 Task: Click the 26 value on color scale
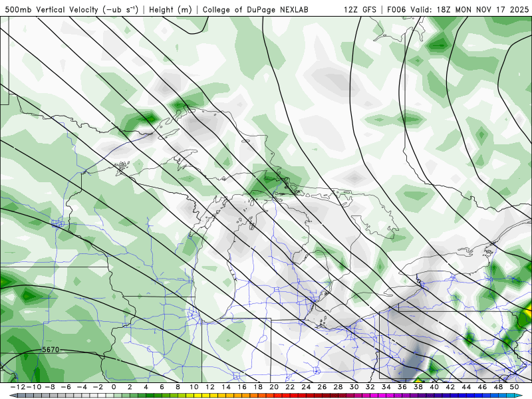tap(322, 387)
